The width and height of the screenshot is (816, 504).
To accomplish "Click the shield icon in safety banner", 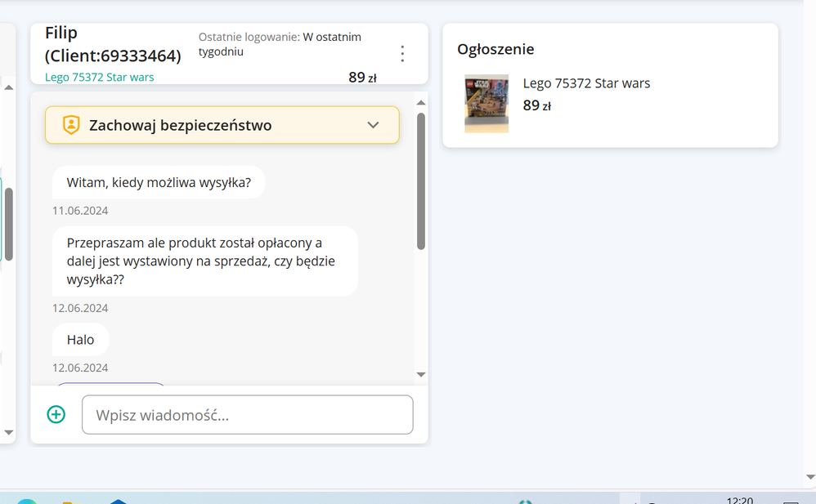I will click(71, 125).
